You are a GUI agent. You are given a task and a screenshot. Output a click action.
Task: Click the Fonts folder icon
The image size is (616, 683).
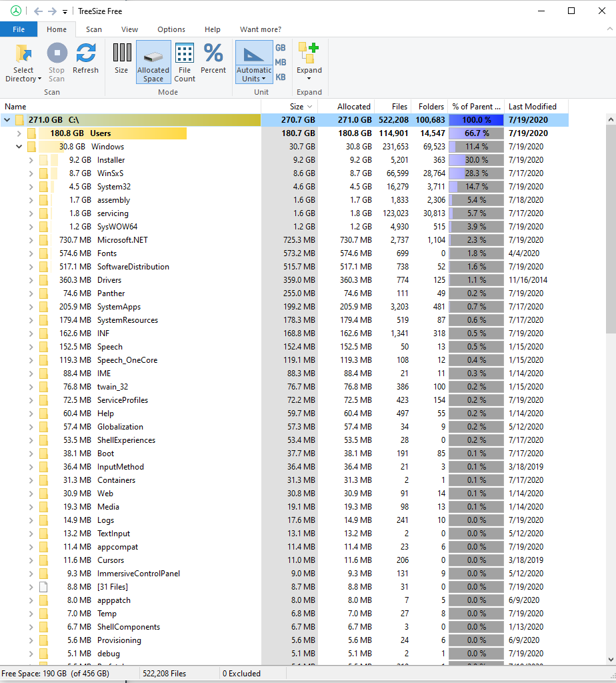[43, 253]
